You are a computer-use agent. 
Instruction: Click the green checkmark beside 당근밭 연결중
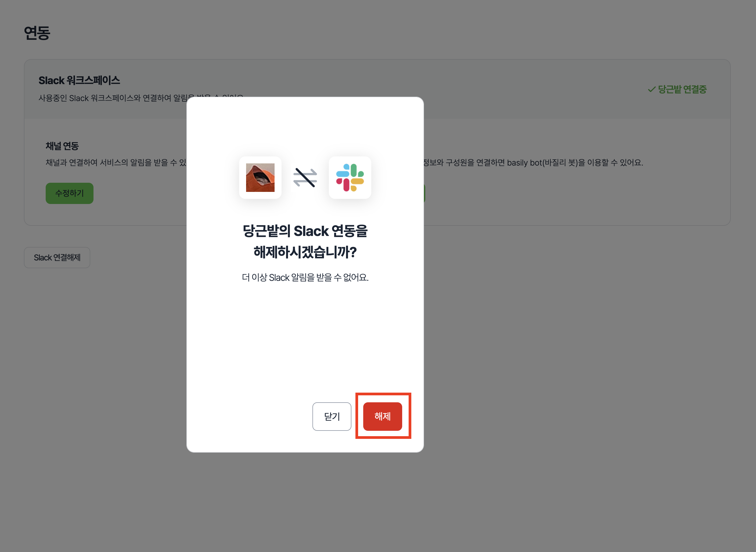tap(651, 89)
